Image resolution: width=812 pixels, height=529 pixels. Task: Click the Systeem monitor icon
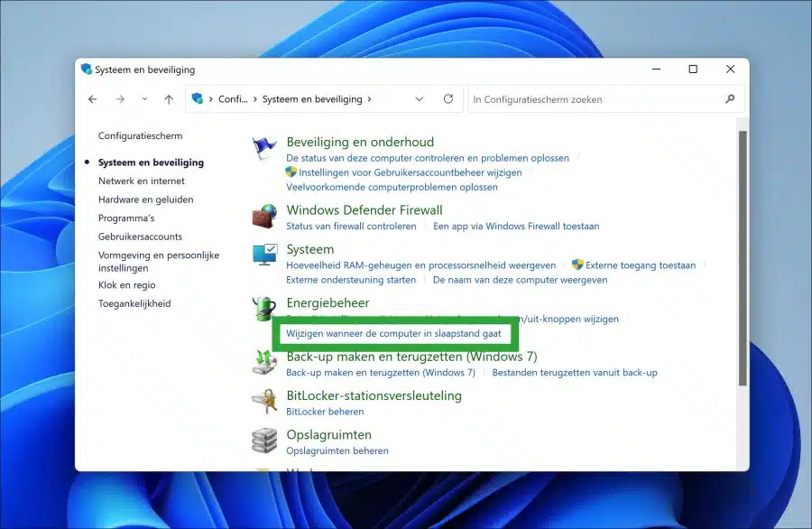pyautogui.click(x=264, y=255)
